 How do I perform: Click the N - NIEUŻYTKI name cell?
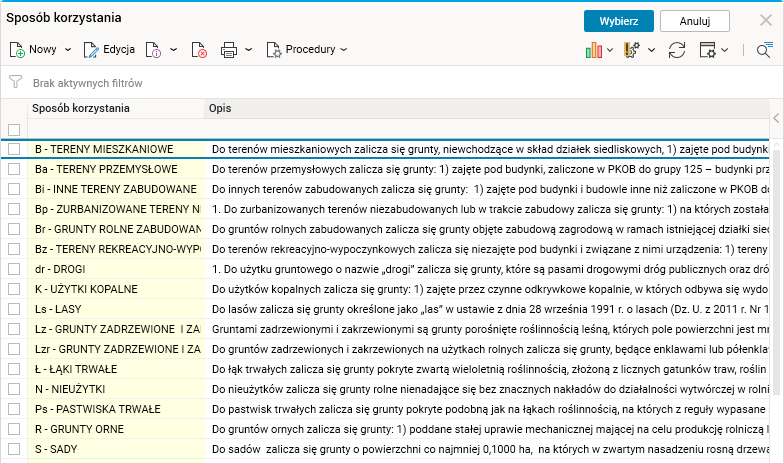[x=116, y=389]
